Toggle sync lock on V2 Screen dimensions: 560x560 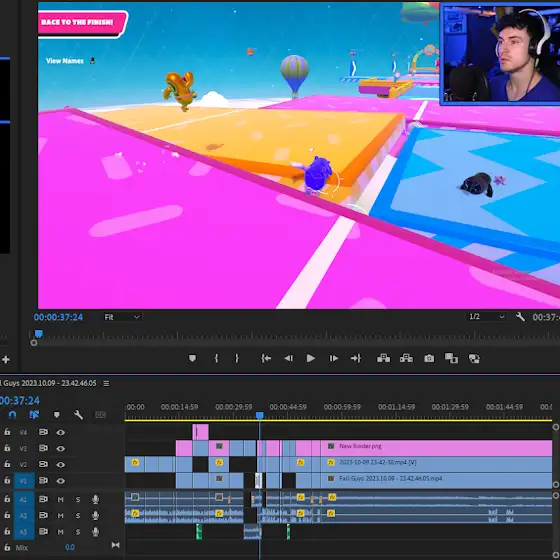(x=43, y=464)
